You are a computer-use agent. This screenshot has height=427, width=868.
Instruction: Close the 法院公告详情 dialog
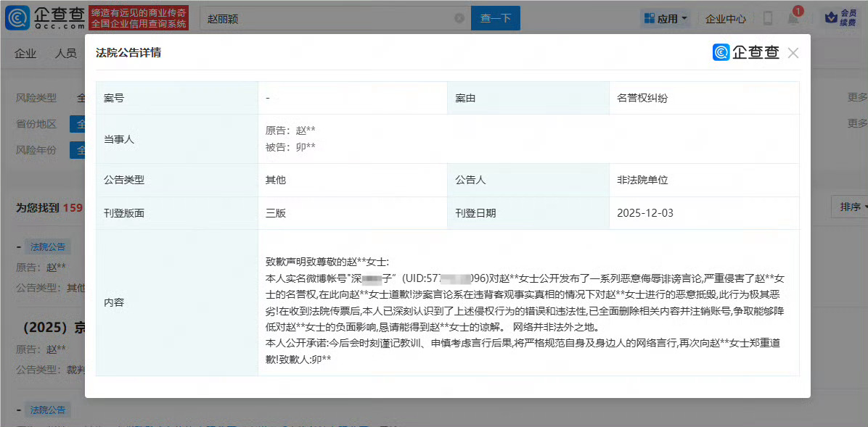[x=793, y=53]
